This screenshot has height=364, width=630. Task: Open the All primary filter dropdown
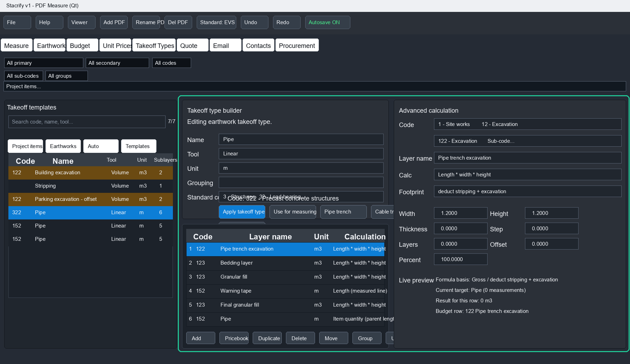pos(44,63)
